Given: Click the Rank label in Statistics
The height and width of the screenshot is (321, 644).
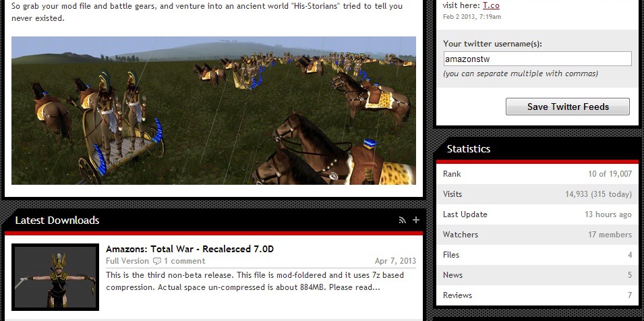Looking at the screenshot, I should click(452, 174).
